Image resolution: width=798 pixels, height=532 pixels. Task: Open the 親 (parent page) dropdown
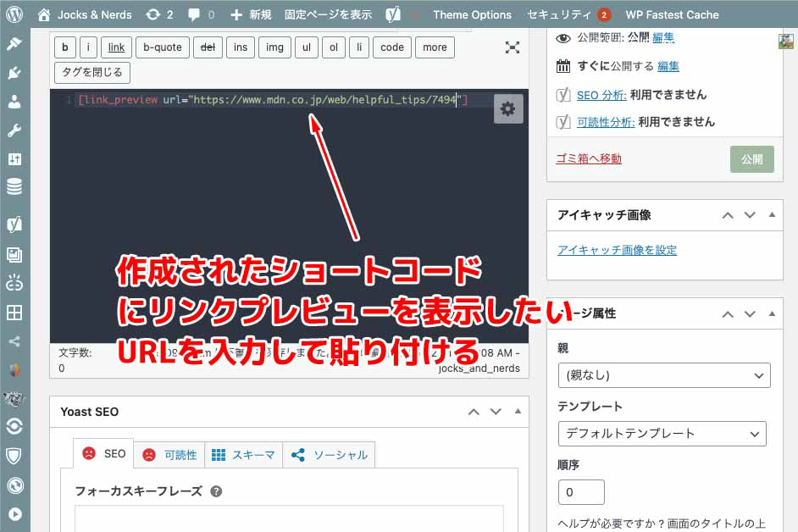pos(663,374)
